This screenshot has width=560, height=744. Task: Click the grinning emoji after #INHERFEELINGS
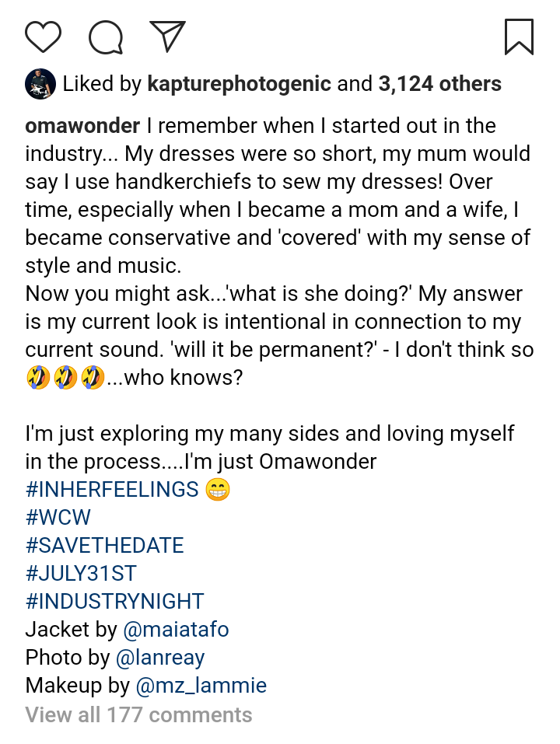218,490
